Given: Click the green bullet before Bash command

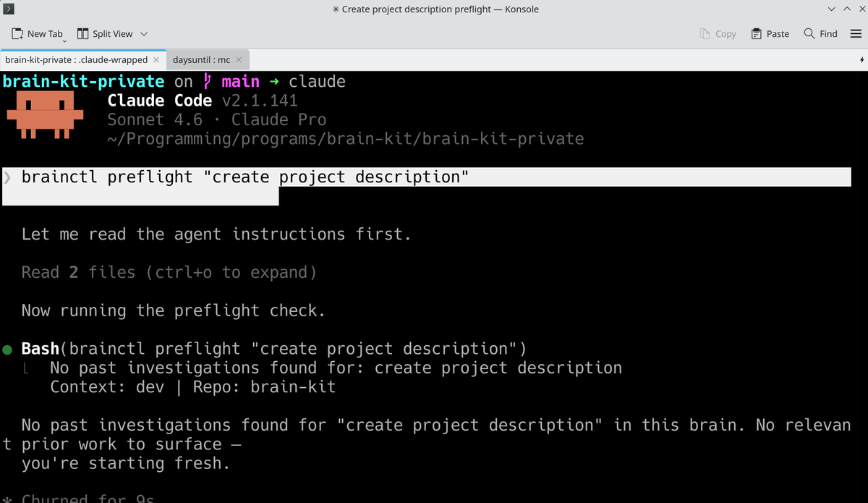Looking at the screenshot, I should tap(8, 350).
